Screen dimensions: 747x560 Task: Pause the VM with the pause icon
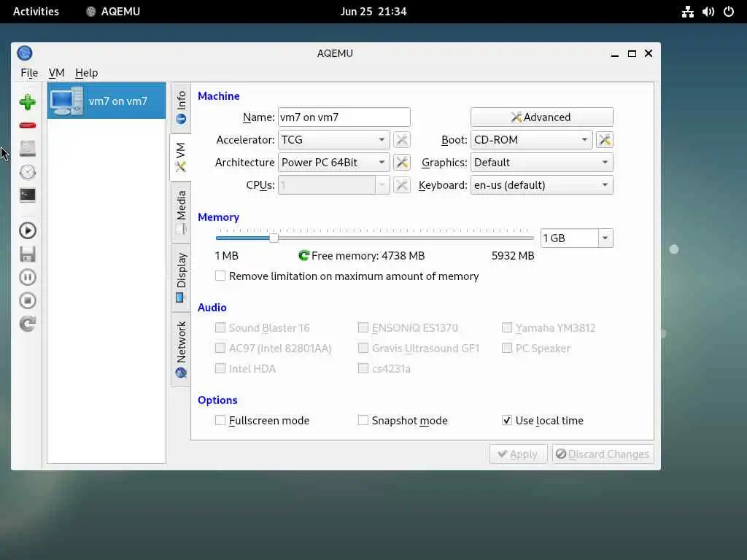(28, 277)
